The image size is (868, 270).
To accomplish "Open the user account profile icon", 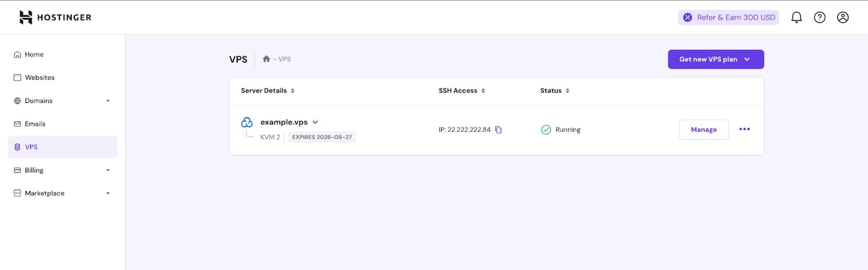I will [x=843, y=17].
